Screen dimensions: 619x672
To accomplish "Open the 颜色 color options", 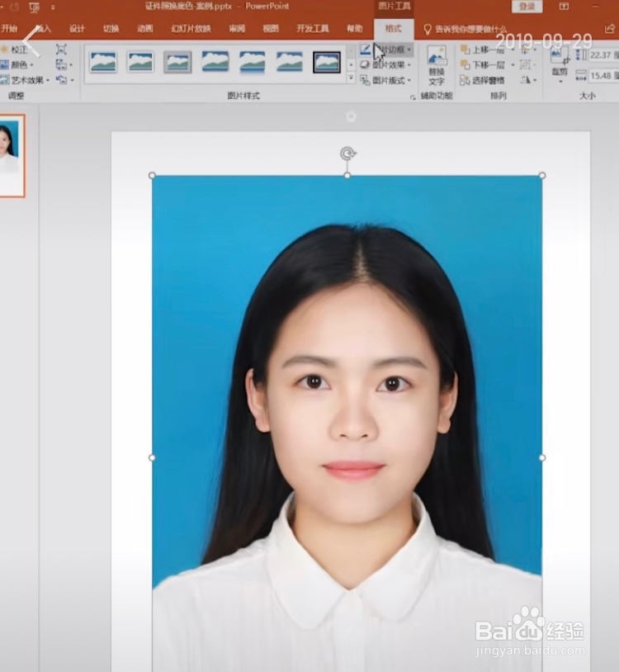I will [17, 65].
